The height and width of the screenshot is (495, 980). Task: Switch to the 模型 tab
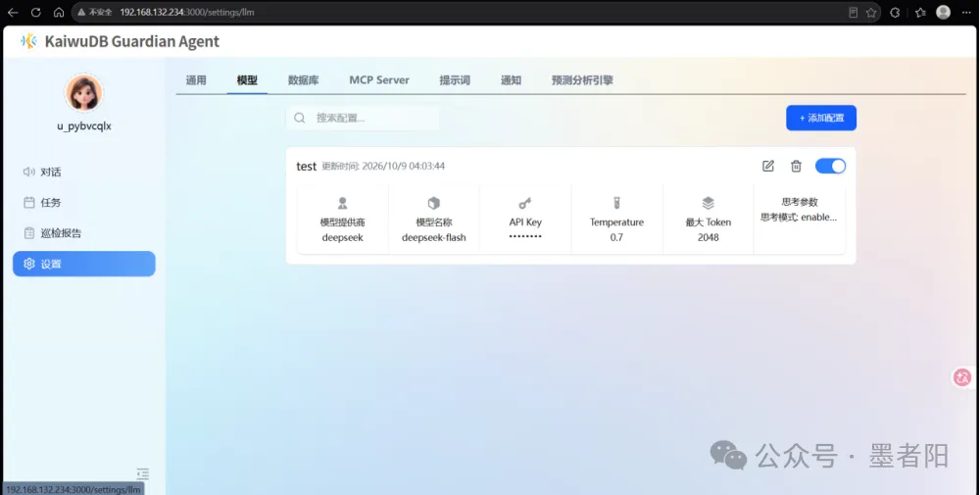247,80
